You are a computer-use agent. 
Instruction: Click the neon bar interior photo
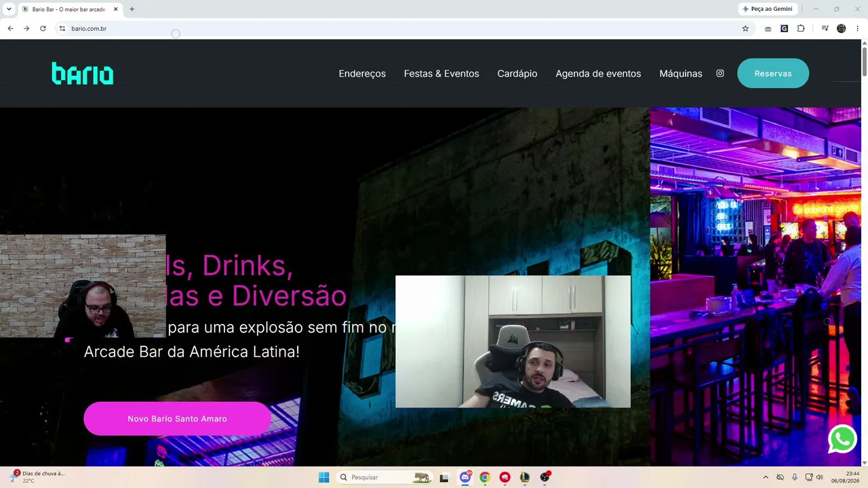coord(755,287)
